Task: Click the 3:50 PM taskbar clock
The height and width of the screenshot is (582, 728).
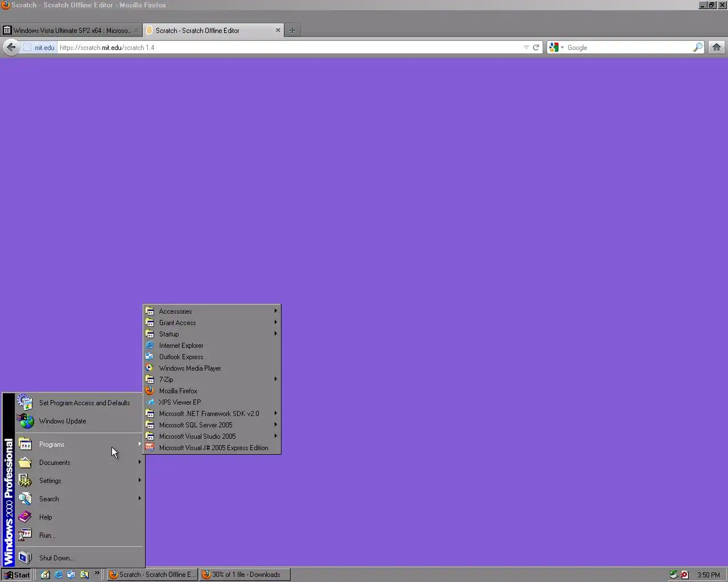Action: pos(709,575)
